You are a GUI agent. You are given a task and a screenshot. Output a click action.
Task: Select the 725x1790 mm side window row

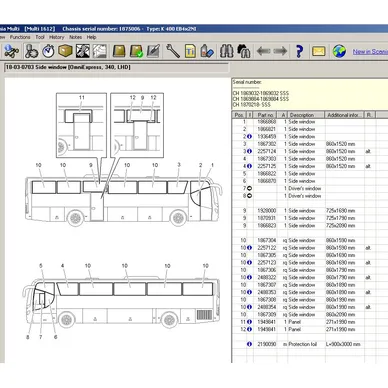[x=310, y=218]
